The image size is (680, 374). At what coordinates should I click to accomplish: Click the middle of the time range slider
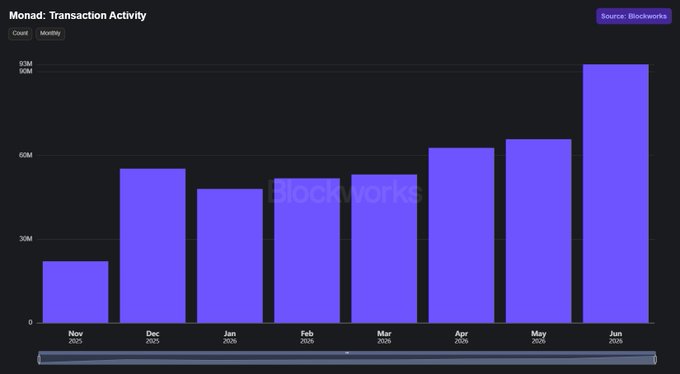(x=347, y=358)
